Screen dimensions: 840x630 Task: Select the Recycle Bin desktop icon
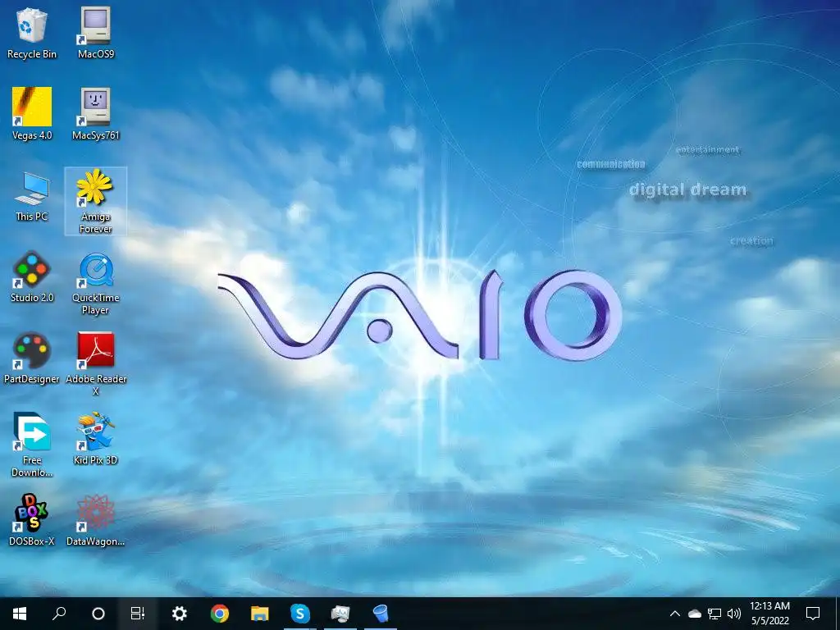pos(32,33)
